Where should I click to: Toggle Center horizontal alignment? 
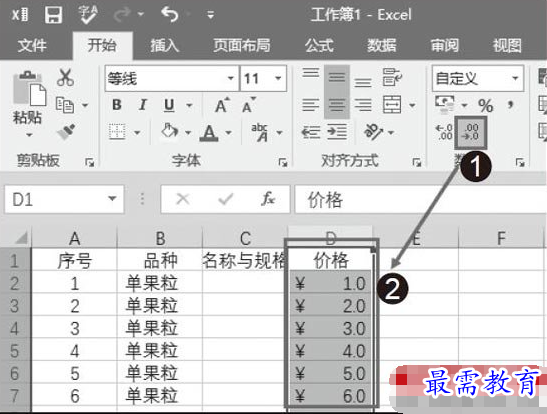337,105
